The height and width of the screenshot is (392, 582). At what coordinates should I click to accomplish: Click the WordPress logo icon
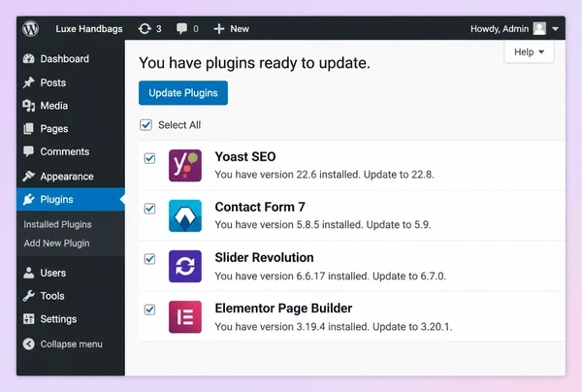coord(30,28)
